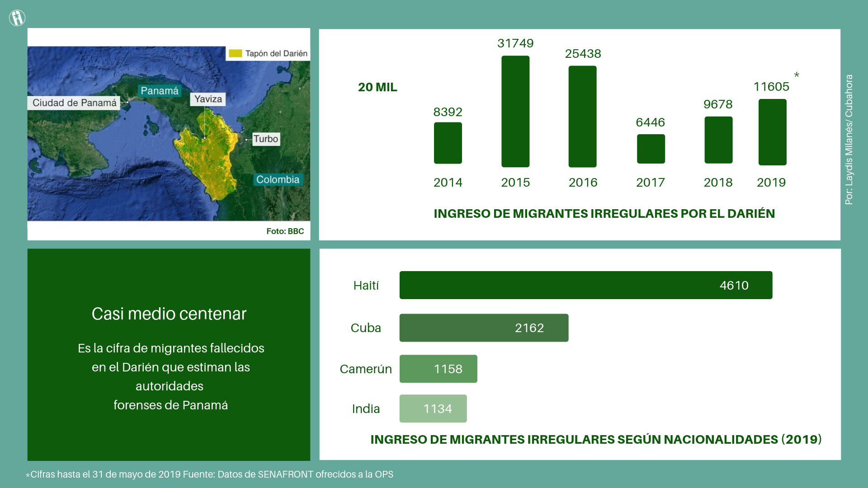This screenshot has height=488, width=868.
Task: Click the Panamá label on the map
Action: (159, 90)
